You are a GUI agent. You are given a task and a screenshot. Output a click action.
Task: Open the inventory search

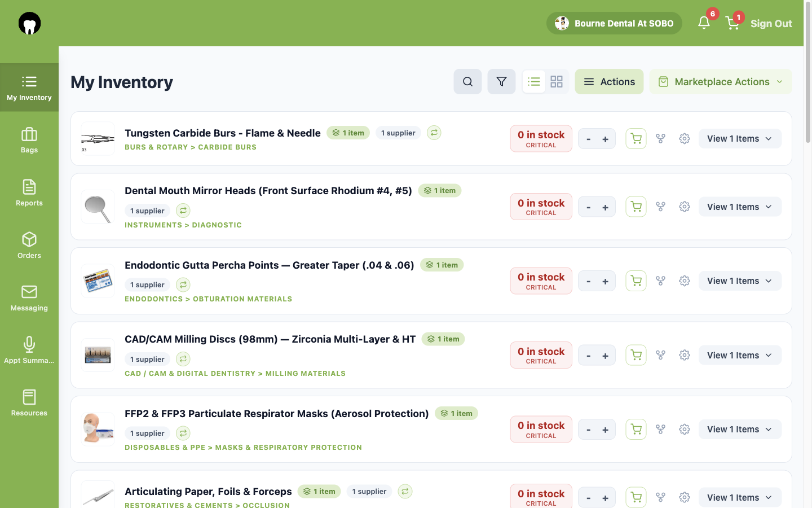click(467, 82)
